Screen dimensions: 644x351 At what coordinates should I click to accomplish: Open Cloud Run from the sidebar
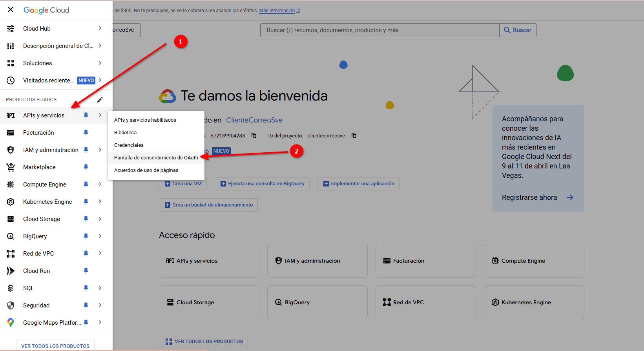[x=36, y=271]
